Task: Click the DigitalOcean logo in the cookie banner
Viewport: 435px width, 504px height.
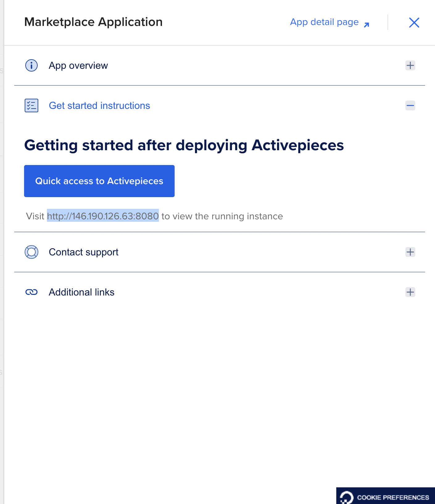Action: tap(346, 497)
